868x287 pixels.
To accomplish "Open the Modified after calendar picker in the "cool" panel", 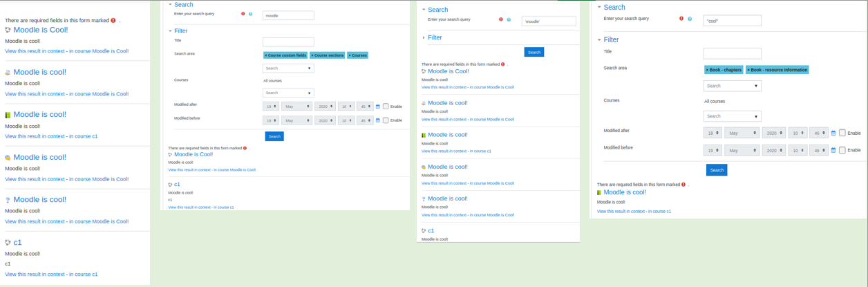I will 833,133.
